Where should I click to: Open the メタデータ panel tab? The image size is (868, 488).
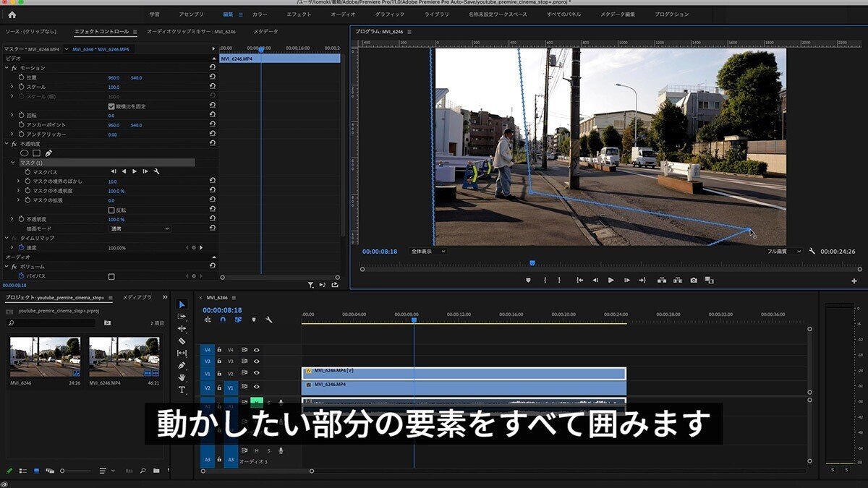pyautogui.click(x=265, y=32)
